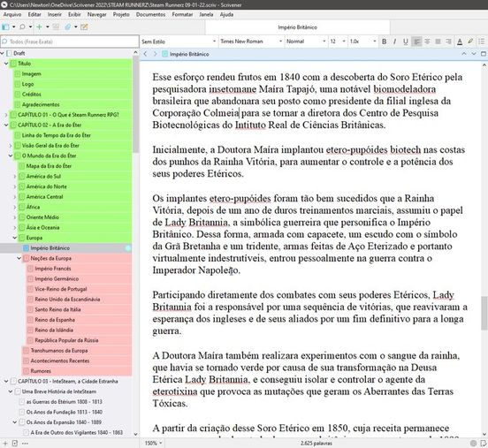Image resolution: width=488 pixels, height=448 pixels.
Task: Click the document icon beside Império Britânico header
Action: [164, 54]
